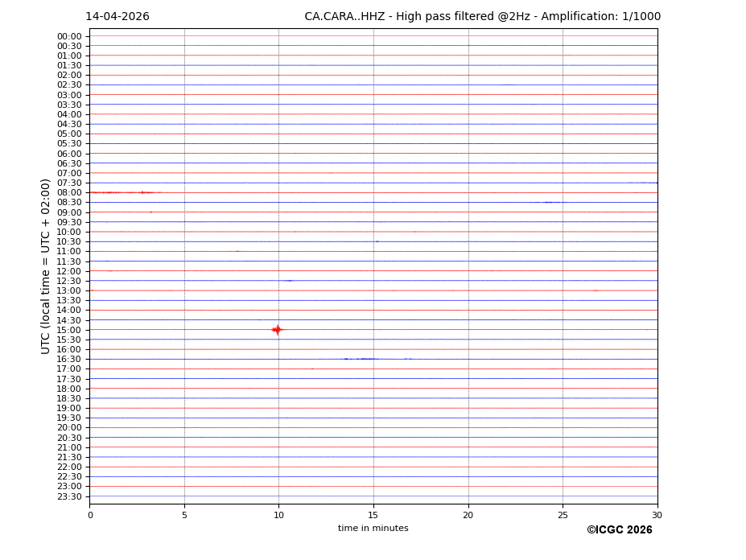
Task: Click the large red seismic spike at 15:00
Action: [x=278, y=329]
